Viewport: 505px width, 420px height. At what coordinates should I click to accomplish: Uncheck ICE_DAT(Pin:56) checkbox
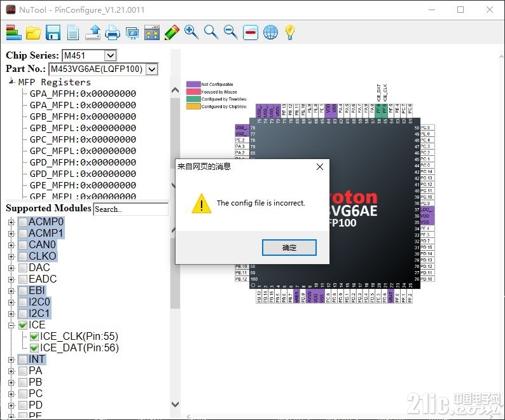pyautogui.click(x=34, y=348)
